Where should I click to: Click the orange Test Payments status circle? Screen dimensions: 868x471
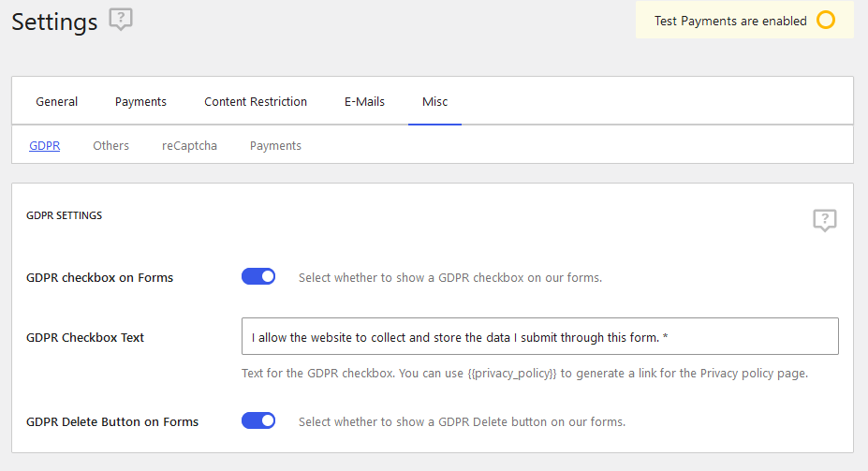pos(825,21)
